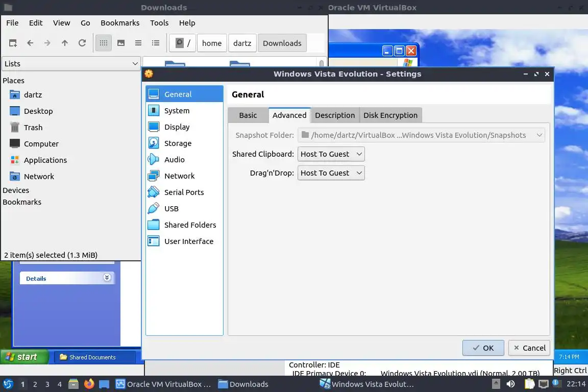The image size is (588, 392).
Task: Open the System settings category
Action: click(x=184, y=111)
